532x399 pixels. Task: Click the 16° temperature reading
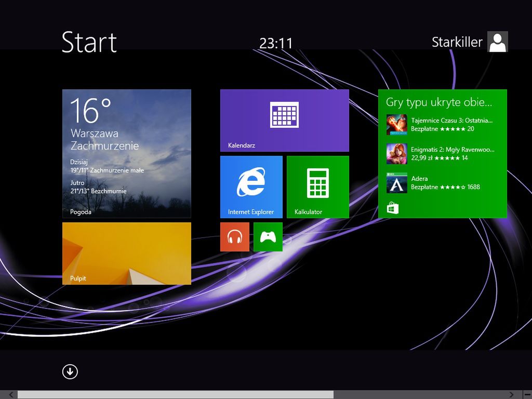[90, 110]
